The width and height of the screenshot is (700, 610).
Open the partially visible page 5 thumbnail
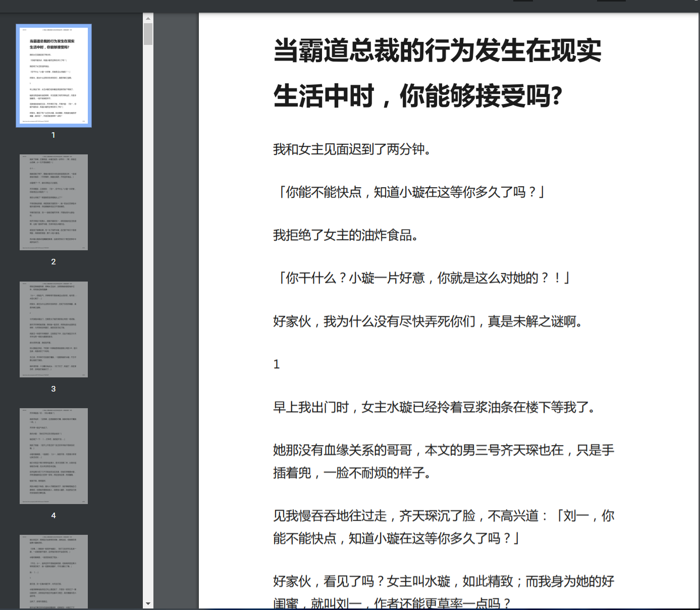tap(53, 572)
